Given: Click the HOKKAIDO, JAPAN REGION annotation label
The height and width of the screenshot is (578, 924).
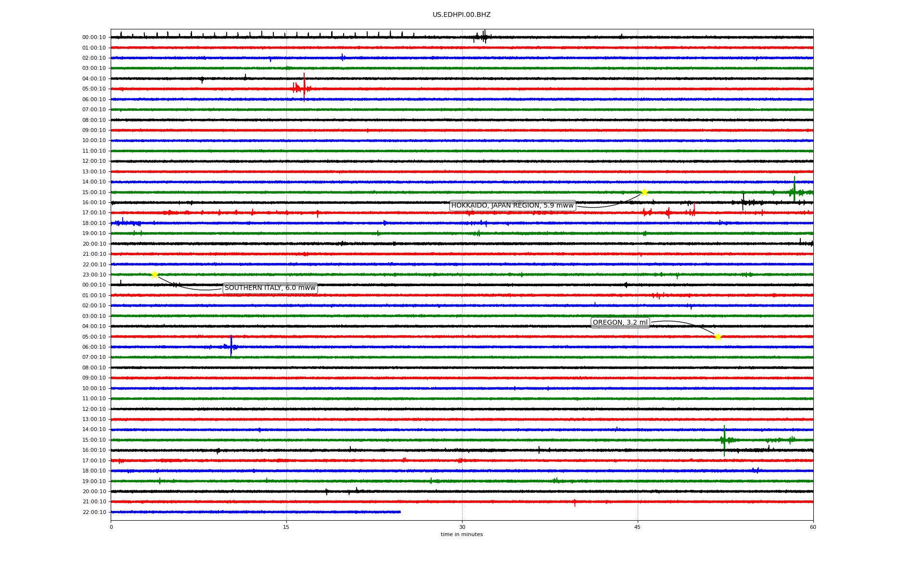Looking at the screenshot, I should pyautogui.click(x=512, y=206).
